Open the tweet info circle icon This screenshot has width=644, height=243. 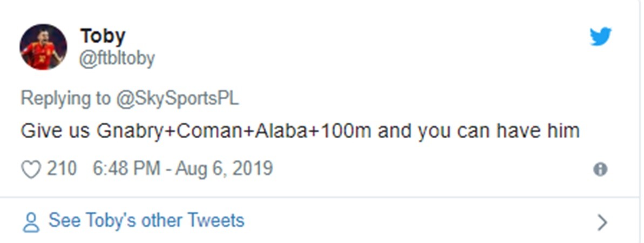pyautogui.click(x=600, y=170)
